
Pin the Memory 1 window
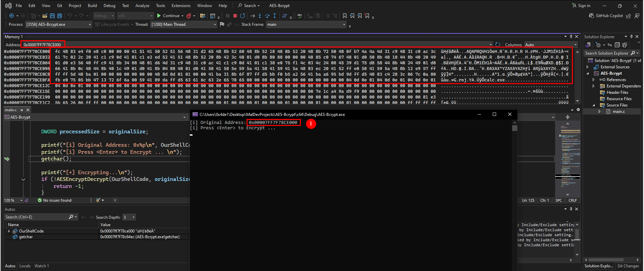[571, 37]
